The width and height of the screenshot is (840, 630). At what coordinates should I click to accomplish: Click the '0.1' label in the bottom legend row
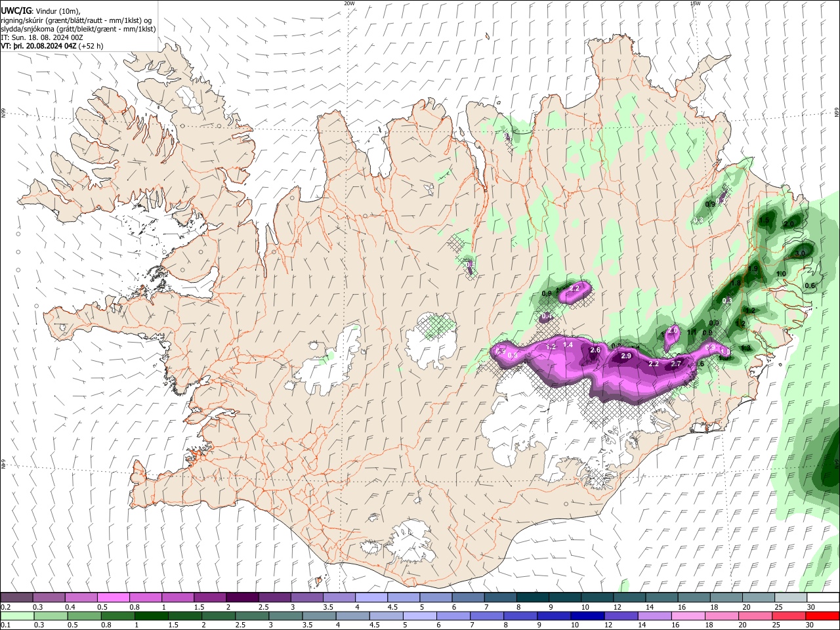[x=6, y=625]
